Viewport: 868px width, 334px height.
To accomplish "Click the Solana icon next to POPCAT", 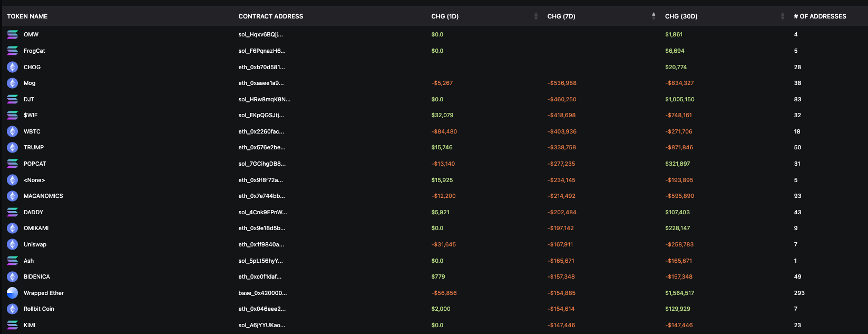I will point(12,164).
